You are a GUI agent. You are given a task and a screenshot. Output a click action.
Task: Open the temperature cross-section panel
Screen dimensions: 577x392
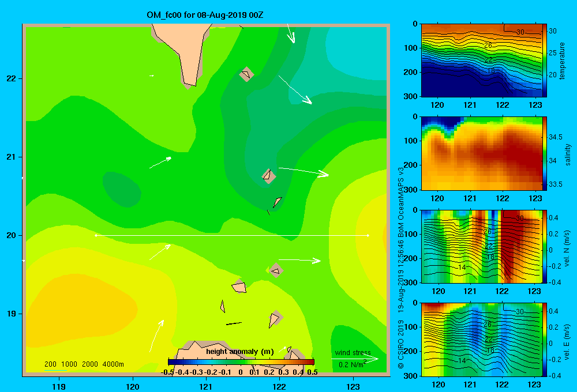[481, 61]
